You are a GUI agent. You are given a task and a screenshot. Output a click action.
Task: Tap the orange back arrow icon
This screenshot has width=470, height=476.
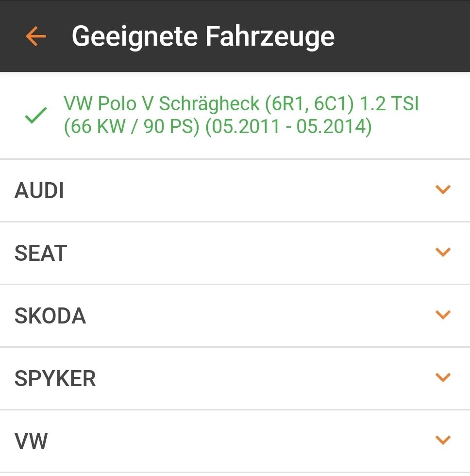tap(36, 36)
